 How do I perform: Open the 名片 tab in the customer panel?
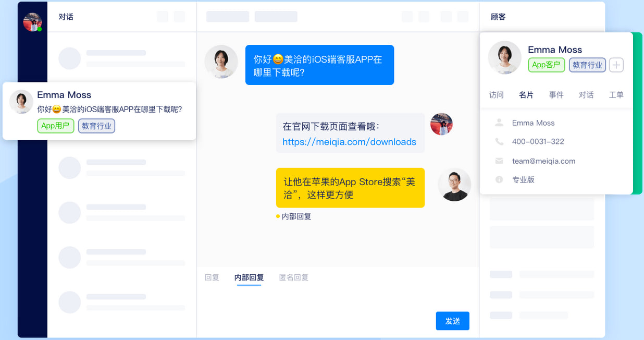coord(526,95)
